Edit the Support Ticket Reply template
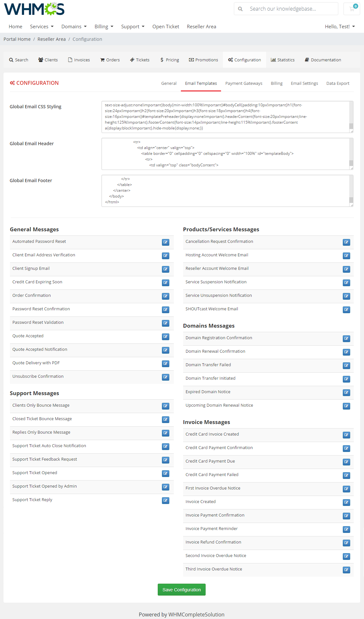 click(x=165, y=500)
